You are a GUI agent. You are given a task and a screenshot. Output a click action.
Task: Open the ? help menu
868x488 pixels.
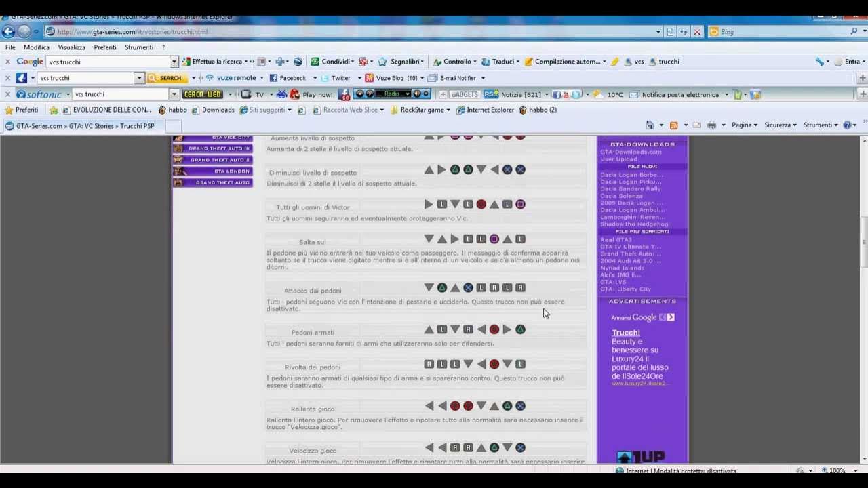pyautogui.click(x=163, y=47)
